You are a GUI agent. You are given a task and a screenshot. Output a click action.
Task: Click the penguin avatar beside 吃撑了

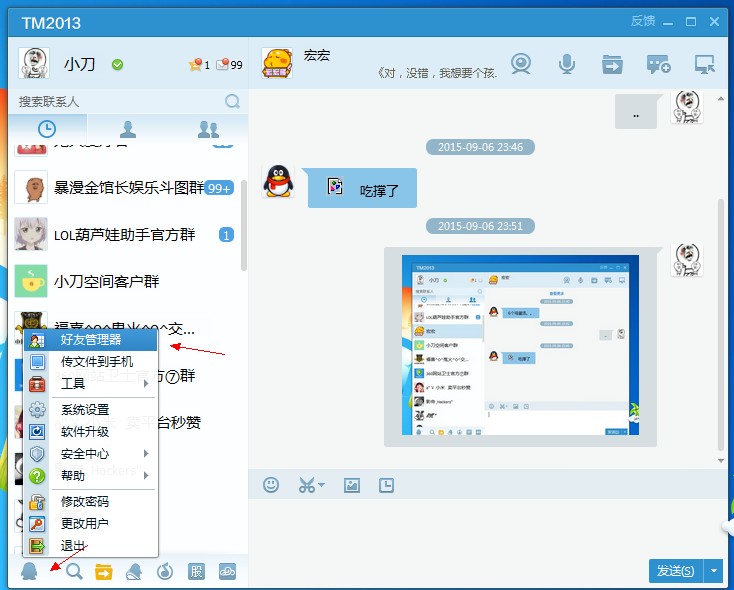pyautogui.click(x=279, y=181)
